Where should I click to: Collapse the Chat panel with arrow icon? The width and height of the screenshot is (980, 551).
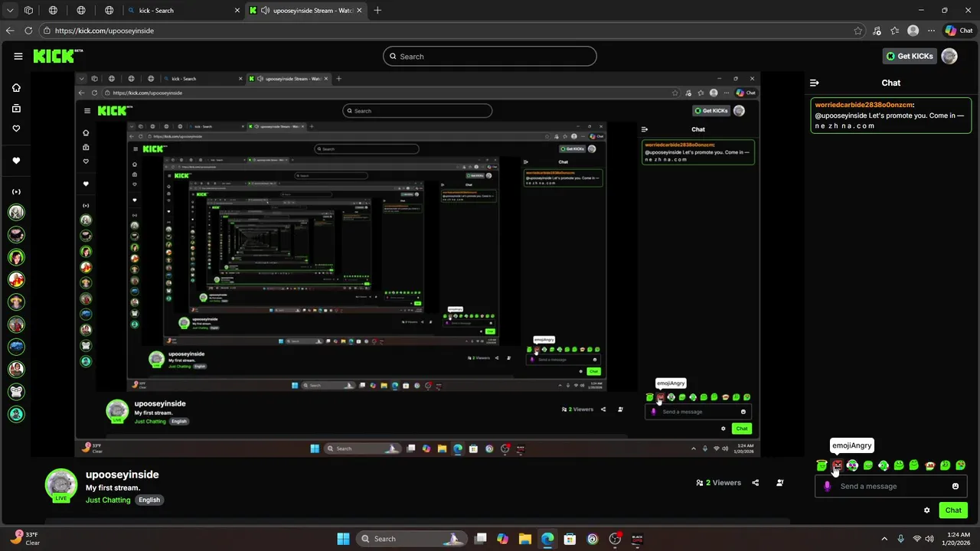[815, 83]
